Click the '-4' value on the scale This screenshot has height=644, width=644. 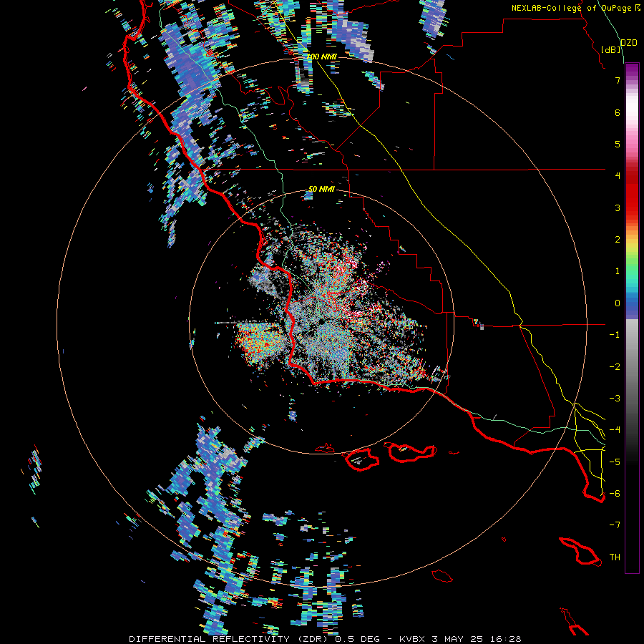coord(615,430)
